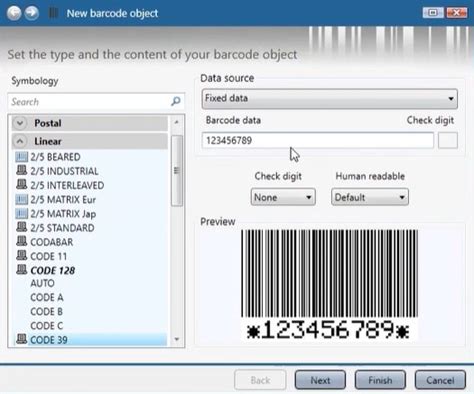Viewport: 474px width, 394px height.
Task: Click the forward arrow in title bar
Action: click(31, 13)
